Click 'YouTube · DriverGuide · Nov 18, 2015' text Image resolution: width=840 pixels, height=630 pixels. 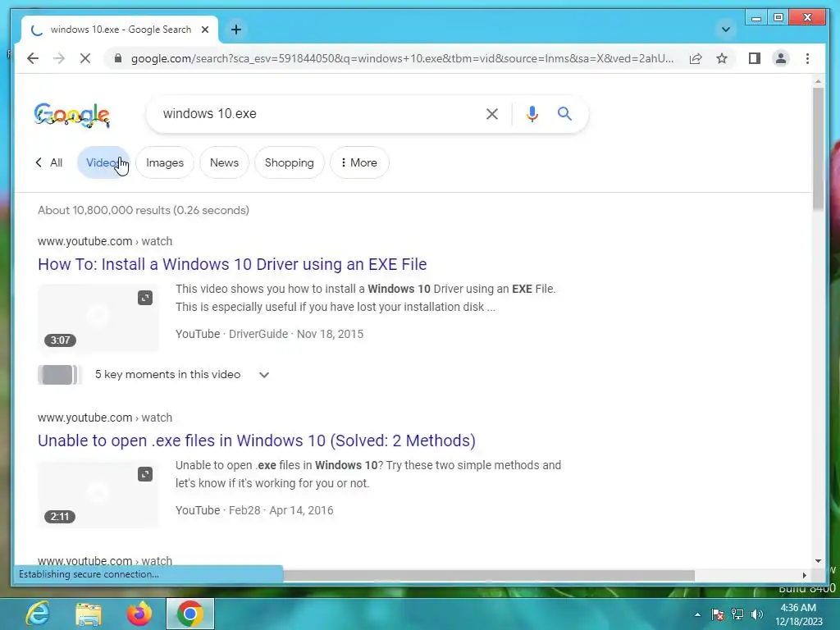click(x=269, y=334)
